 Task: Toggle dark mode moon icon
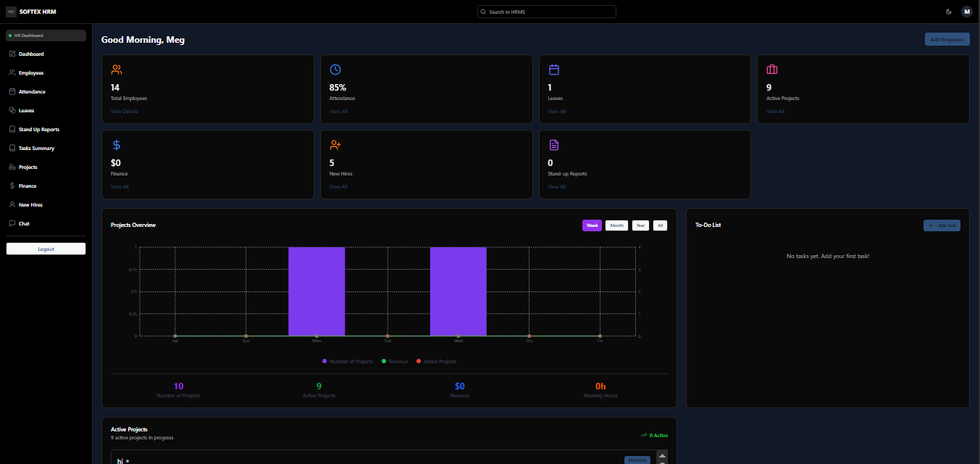[x=949, y=12]
